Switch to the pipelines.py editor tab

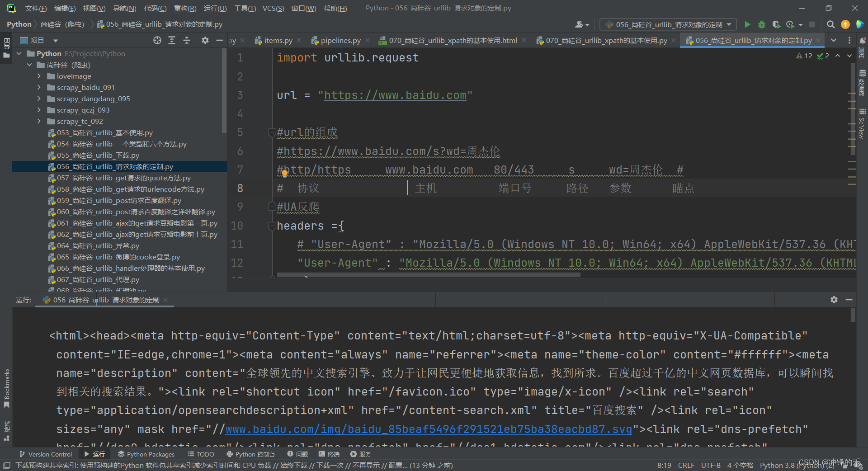(340, 40)
